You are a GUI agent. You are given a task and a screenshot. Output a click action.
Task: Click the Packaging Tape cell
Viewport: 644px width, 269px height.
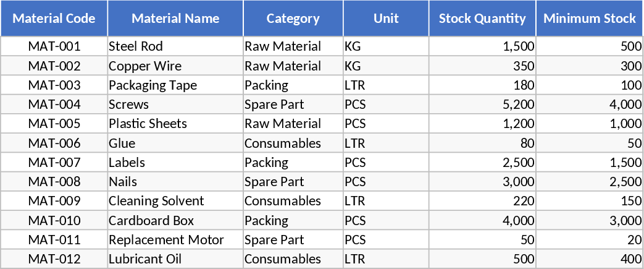(x=175, y=85)
